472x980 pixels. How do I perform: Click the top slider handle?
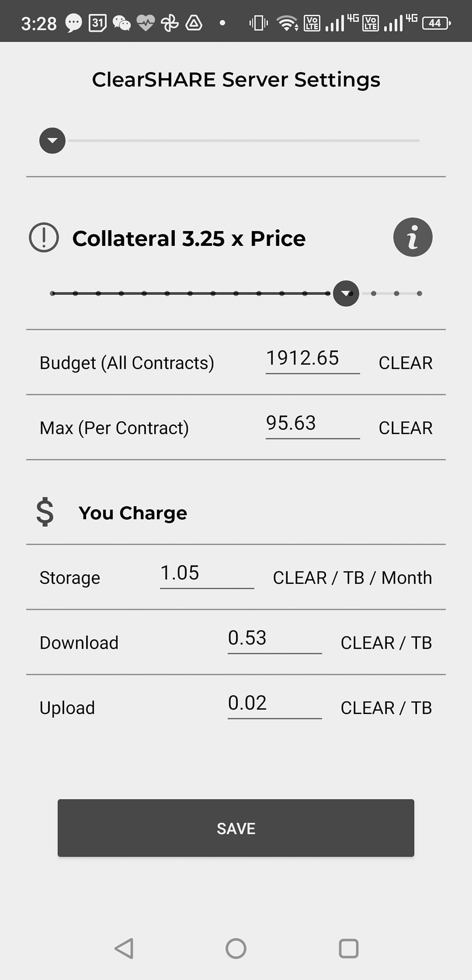pos(52,141)
